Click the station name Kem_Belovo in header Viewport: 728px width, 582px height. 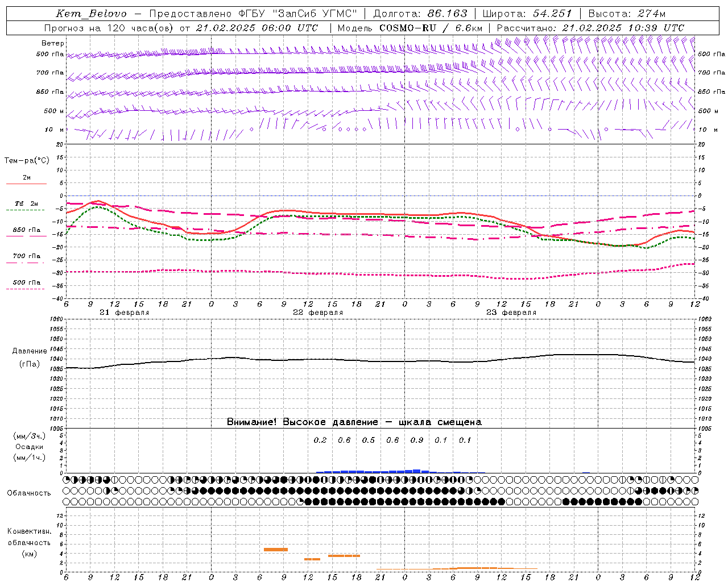92,14
